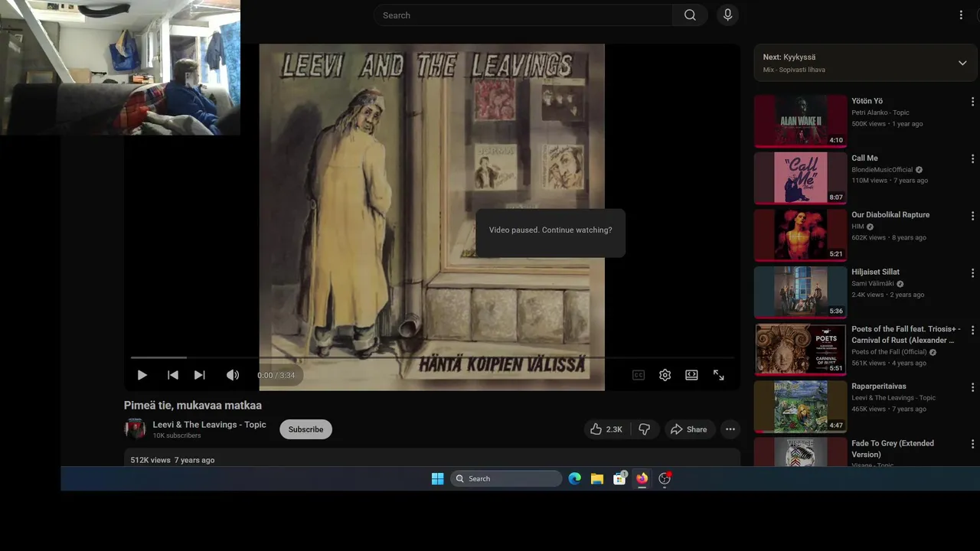Play Our Diabolikal Rapture thumbnail
This screenshot has height=551, width=980.
coord(800,235)
